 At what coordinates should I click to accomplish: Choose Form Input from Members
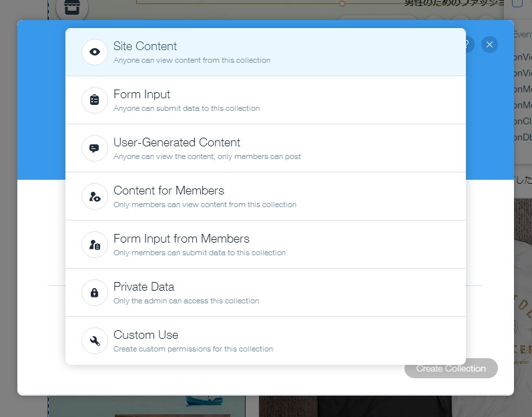pos(266,245)
